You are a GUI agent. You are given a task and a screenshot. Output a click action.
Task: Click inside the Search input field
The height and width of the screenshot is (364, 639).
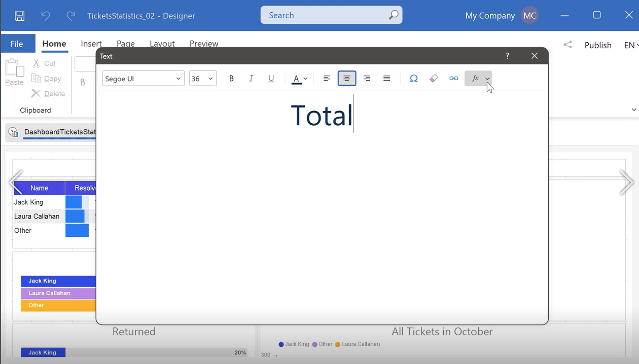325,15
